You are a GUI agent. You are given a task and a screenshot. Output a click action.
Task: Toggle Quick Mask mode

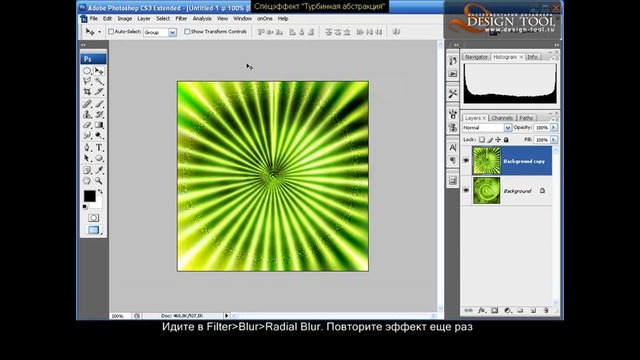93,218
